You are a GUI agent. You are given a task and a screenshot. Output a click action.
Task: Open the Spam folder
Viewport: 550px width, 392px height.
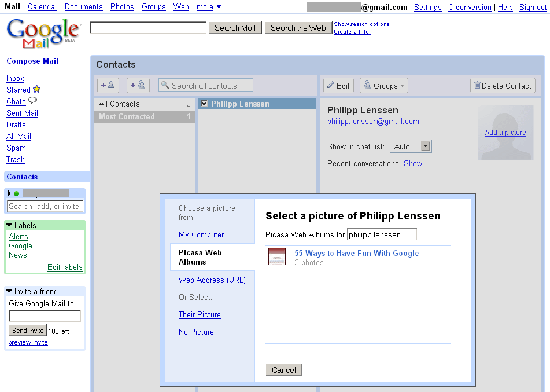(x=15, y=148)
